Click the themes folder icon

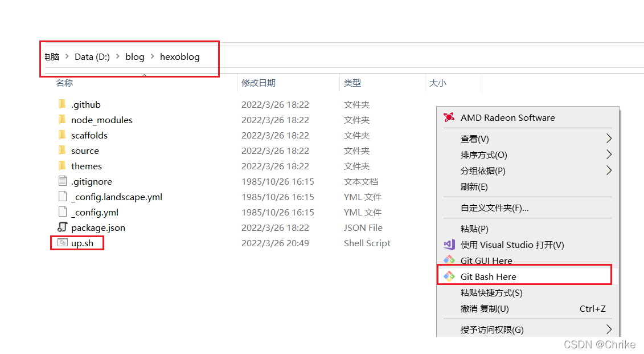click(x=62, y=166)
